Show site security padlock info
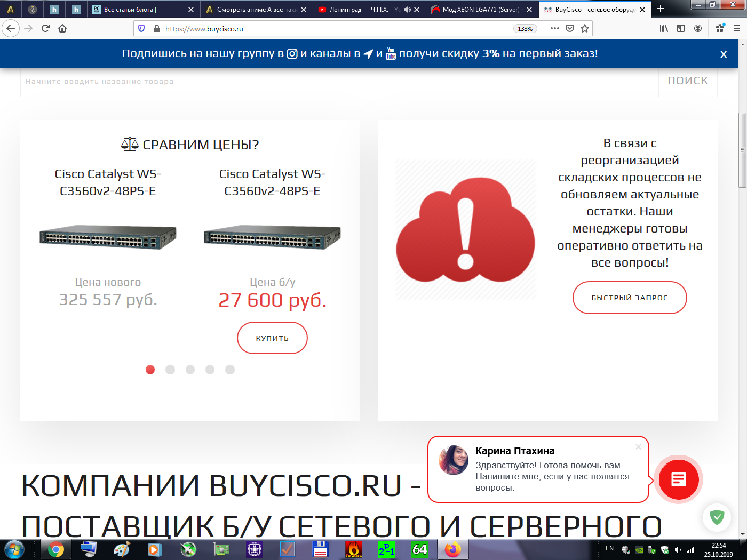 pyautogui.click(x=156, y=28)
